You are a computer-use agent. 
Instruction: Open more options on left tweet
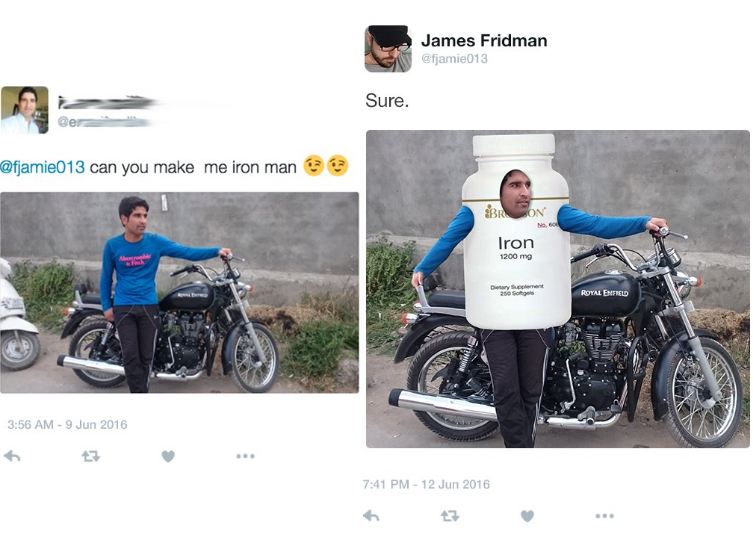coord(245,456)
